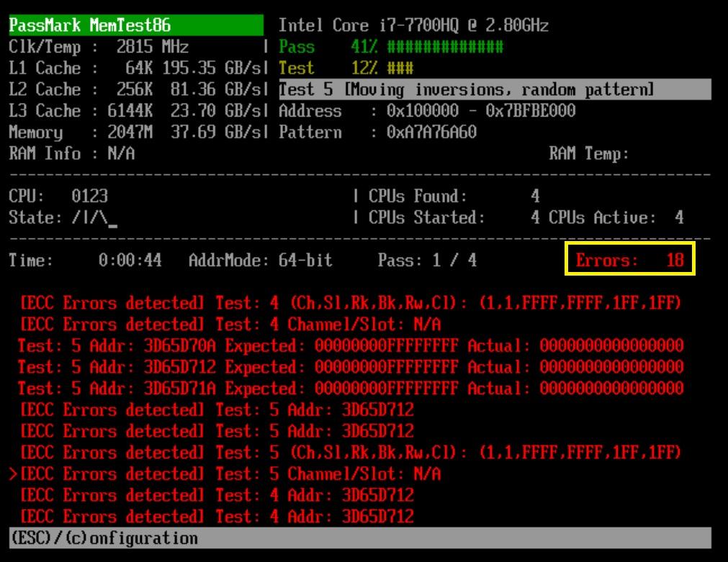This screenshot has width=728, height=562.
Task: Select the Test 5 Moving inversions header
Action: click(x=495, y=89)
